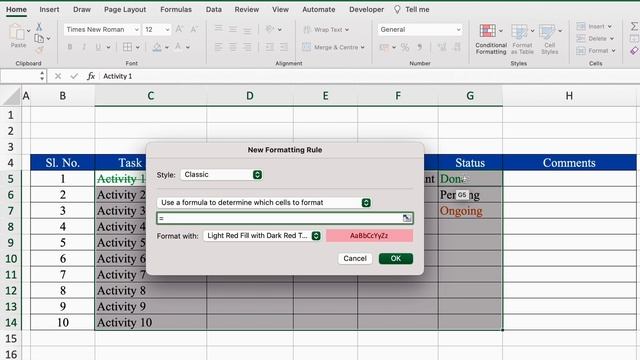Open the Format with Light Red Fill dropdown
Screen dimensions: 640x360
tap(262, 236)
